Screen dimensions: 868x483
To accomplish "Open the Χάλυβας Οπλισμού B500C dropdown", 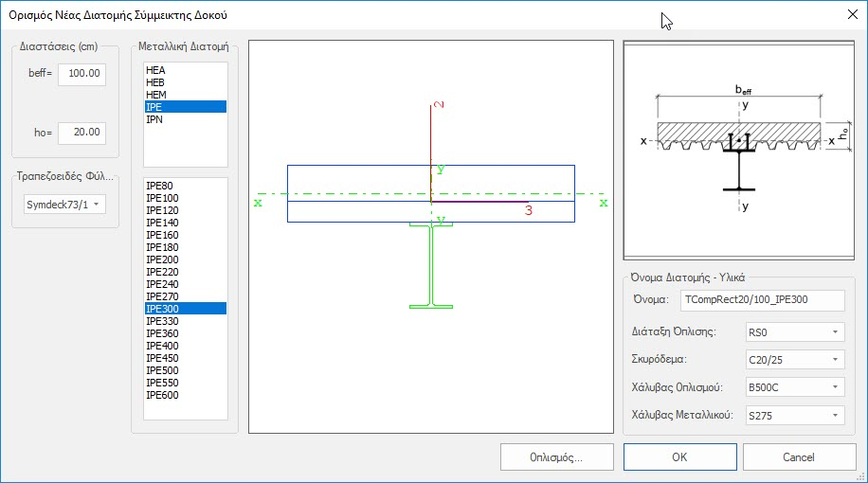I will pos(794,386).
